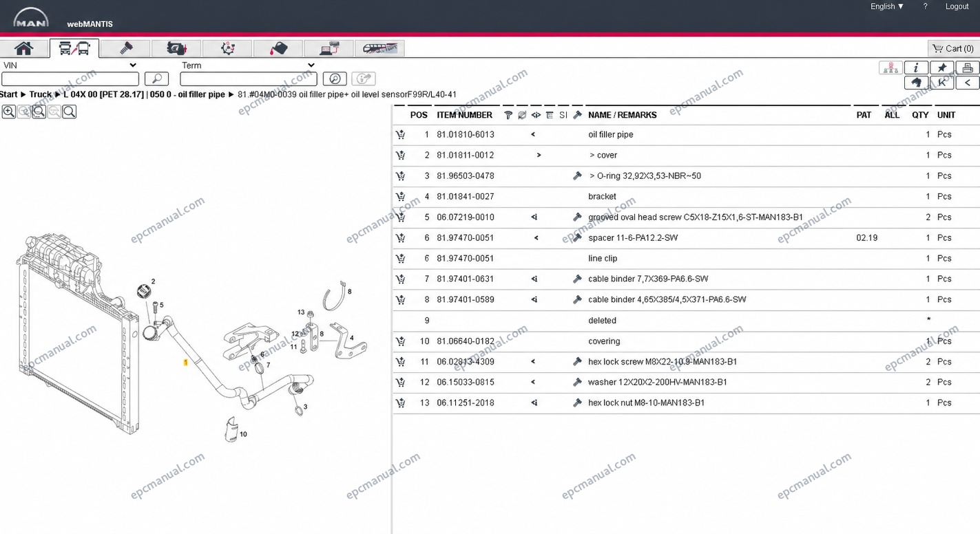Viewport: 980px width, 534px height.
Task: Click the Term search magnifier button
Action: pos(335,79)
